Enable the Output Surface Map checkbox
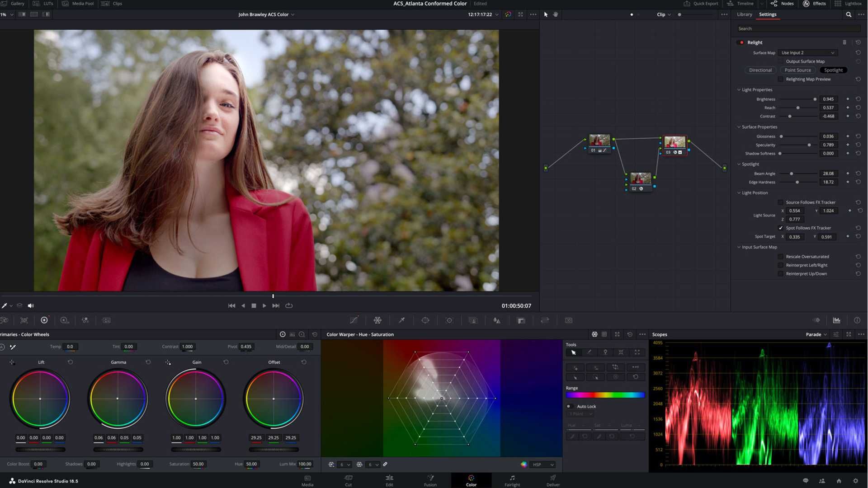 pos(781,61)
